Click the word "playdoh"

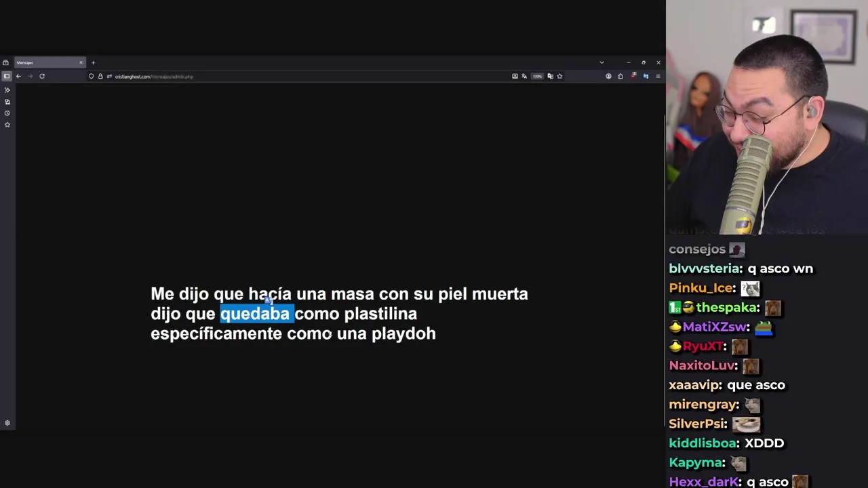(x=403, y=333)
